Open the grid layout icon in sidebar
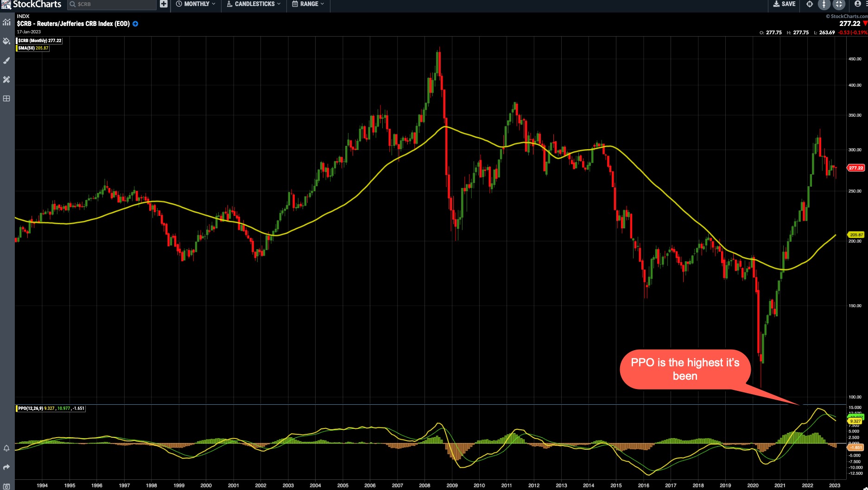 click(6, 99)
